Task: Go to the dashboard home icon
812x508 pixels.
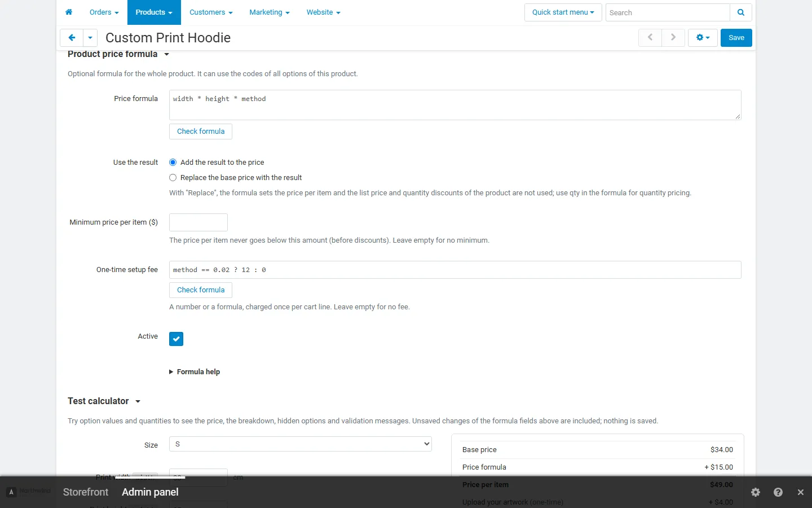Action: (69, 12)
